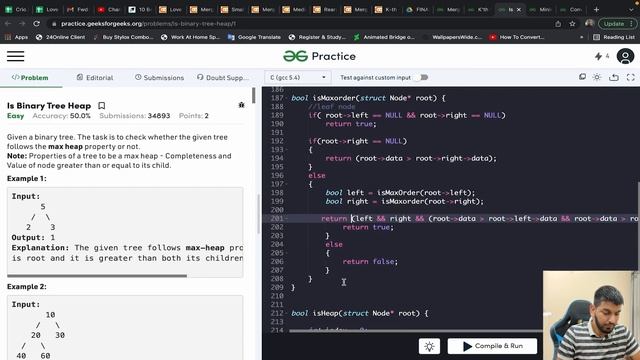Go forward in browser history

(x=22, y=24)
